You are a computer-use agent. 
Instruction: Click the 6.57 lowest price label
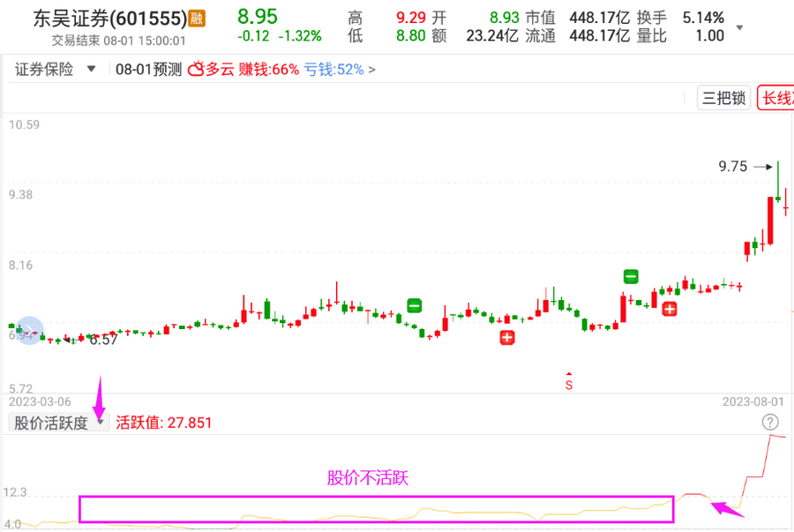pyautogui.click(x=104, y=340)
